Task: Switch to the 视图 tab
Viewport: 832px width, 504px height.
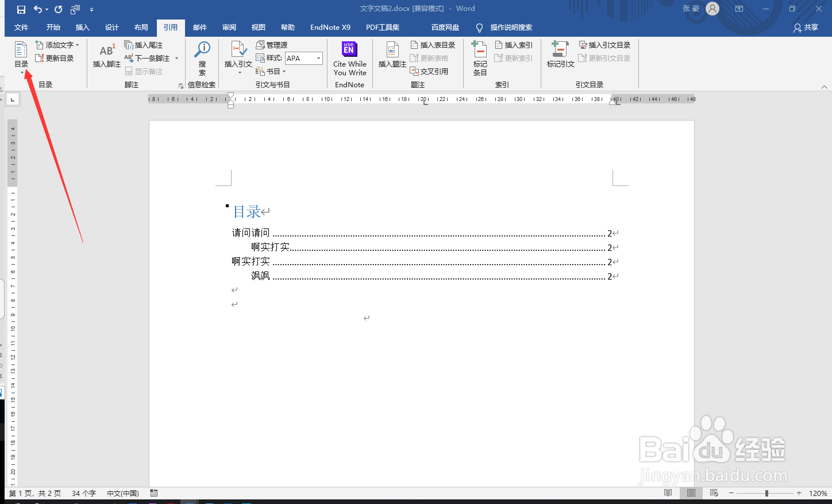Action: (x=259, y=28)
